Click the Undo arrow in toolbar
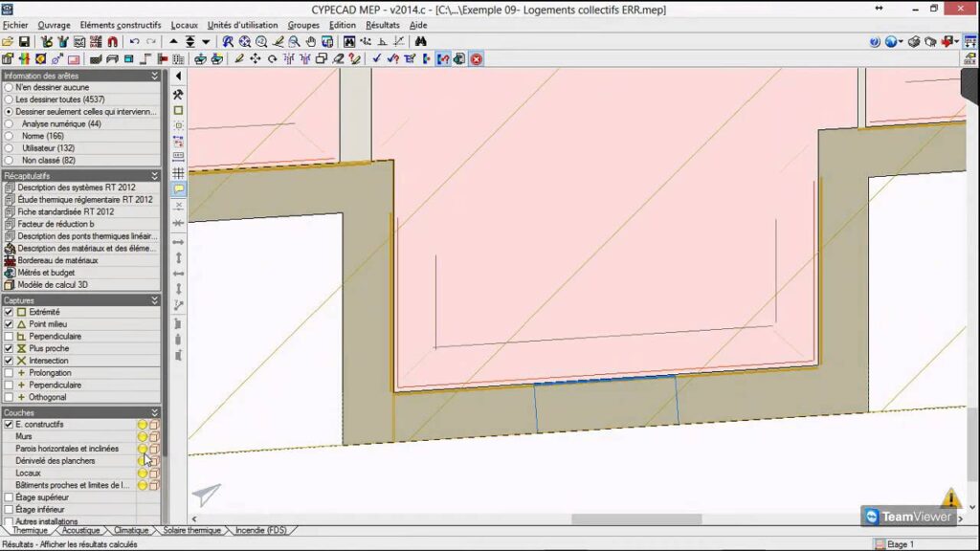Screen dimensions: 980x551 [134, 42]
